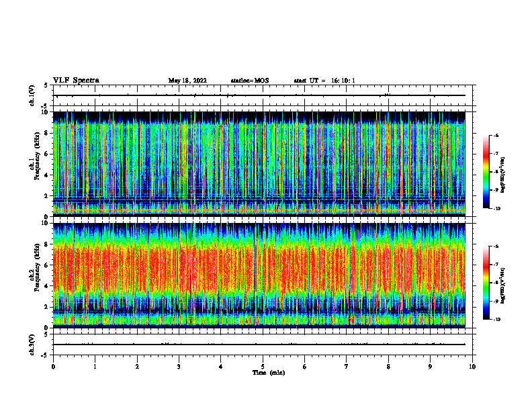Select the ch.1 colorbar "log(PSD)" label
The height and width of the screenshot is (411, 532).
[x=503, y=175]
